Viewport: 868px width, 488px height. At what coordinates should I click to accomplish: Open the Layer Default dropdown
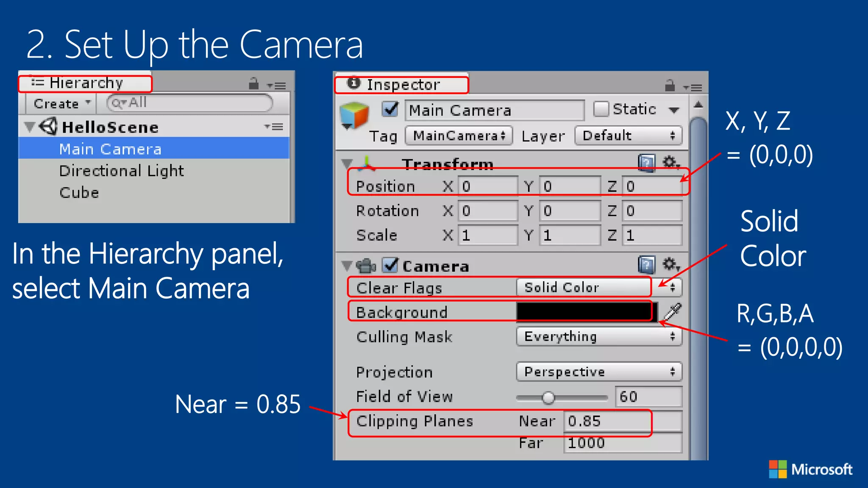tap(629, 136)
